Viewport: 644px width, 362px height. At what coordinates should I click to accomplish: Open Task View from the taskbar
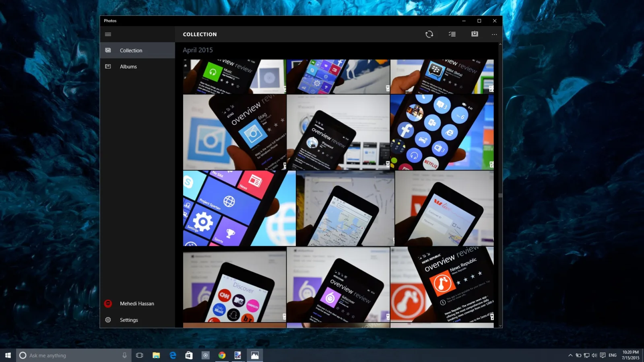tap(140, 355)
